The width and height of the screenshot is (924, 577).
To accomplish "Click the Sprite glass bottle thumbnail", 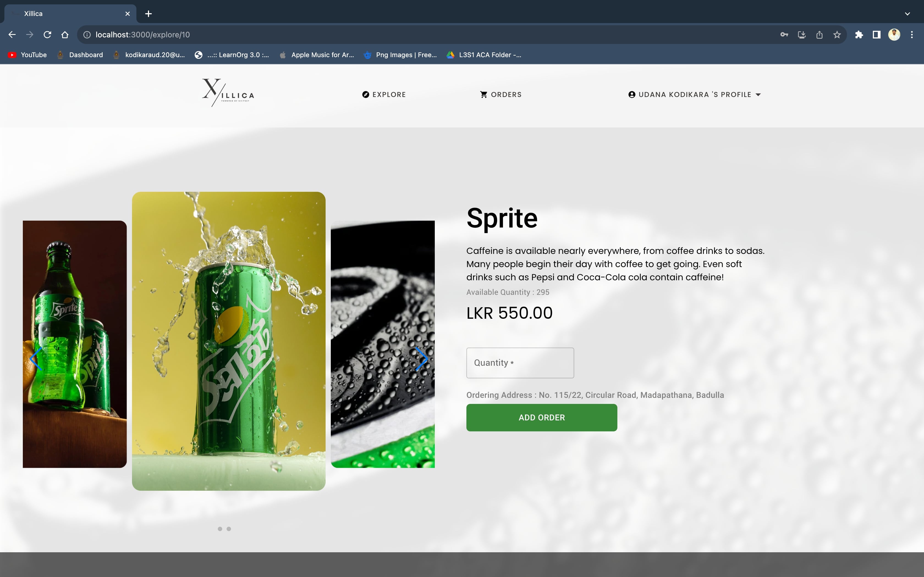I will click(75, 344).
